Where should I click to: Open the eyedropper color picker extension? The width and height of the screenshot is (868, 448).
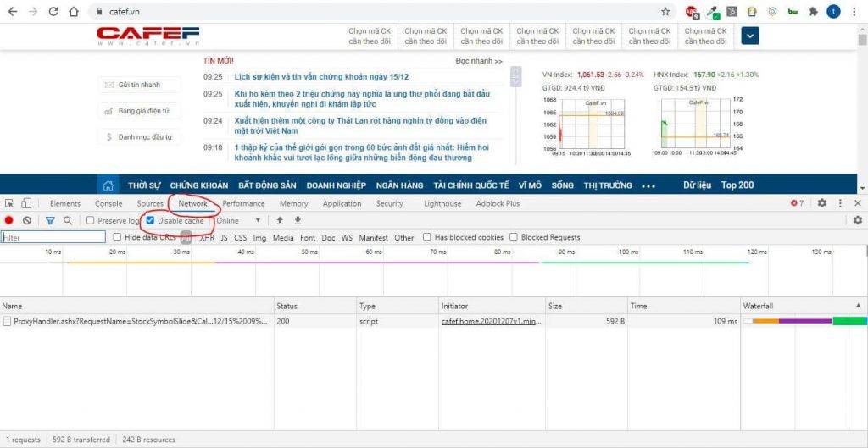(x=712, y=12)
